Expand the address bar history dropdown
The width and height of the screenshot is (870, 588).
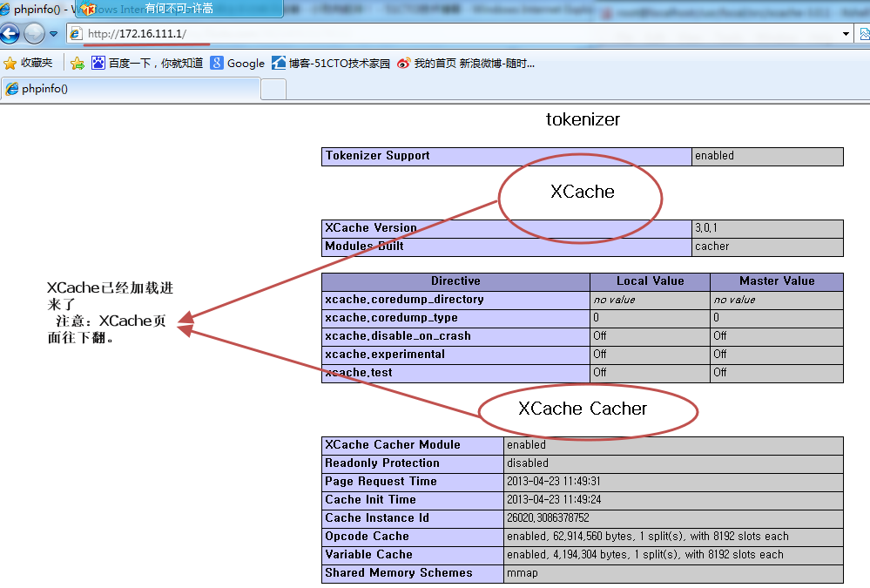coord(846,34)
